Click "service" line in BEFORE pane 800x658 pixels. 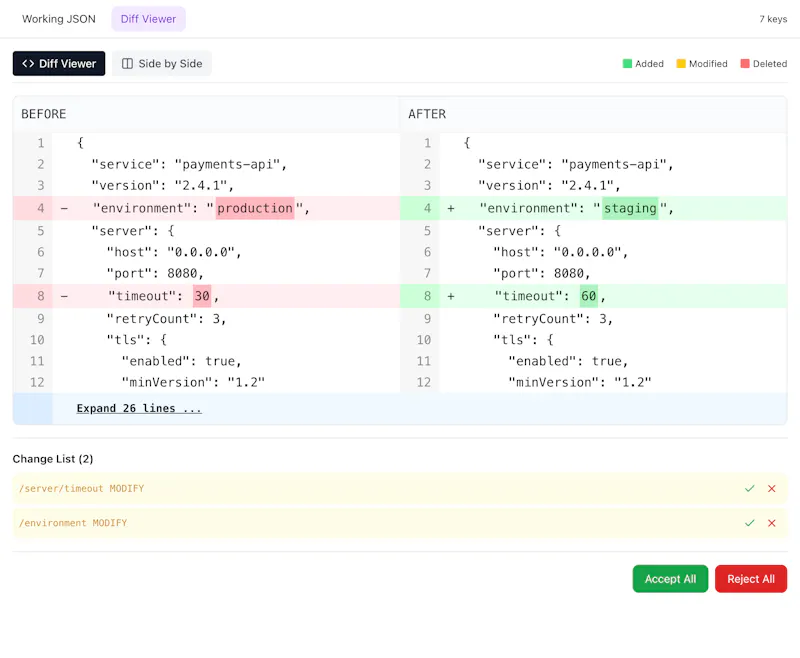[x=189, y=164]
